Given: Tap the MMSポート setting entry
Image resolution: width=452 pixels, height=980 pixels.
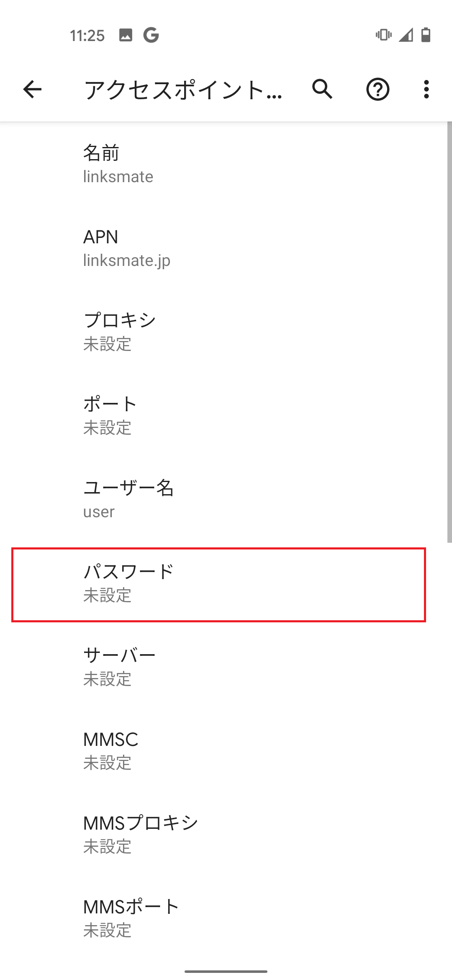Looking at the screenshot, I should tap(226, 918).
